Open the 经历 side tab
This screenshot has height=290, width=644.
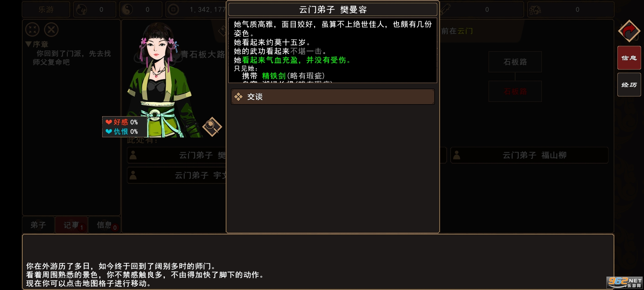pyautogui.click(x=629, y=85)
